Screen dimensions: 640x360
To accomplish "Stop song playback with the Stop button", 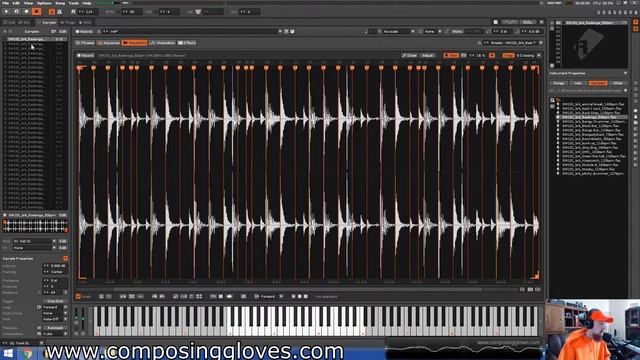I will [x=27, y=12].
